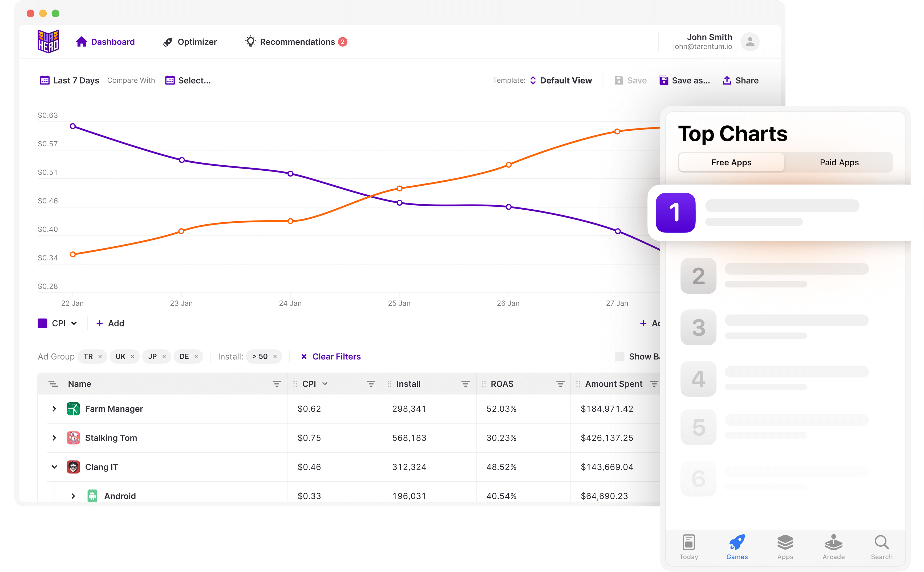Collapse the Clang IT row
The height and width of the screenshot is (572, 924).
pos(54,467)
